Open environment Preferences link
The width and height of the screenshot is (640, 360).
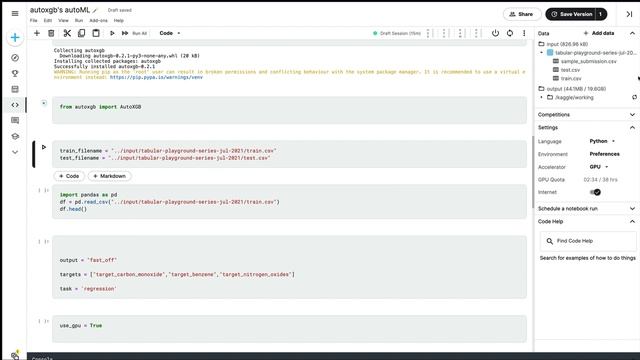click(604, 154)
